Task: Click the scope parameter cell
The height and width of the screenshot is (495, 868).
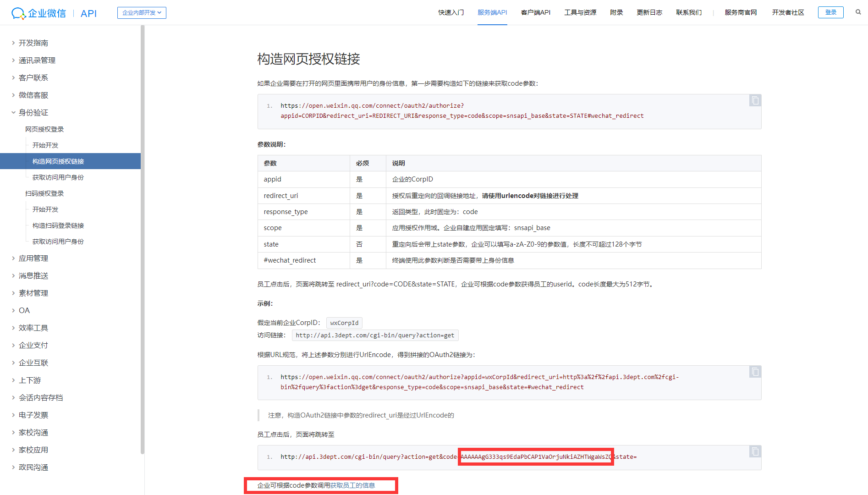Action: pos(304,228)
